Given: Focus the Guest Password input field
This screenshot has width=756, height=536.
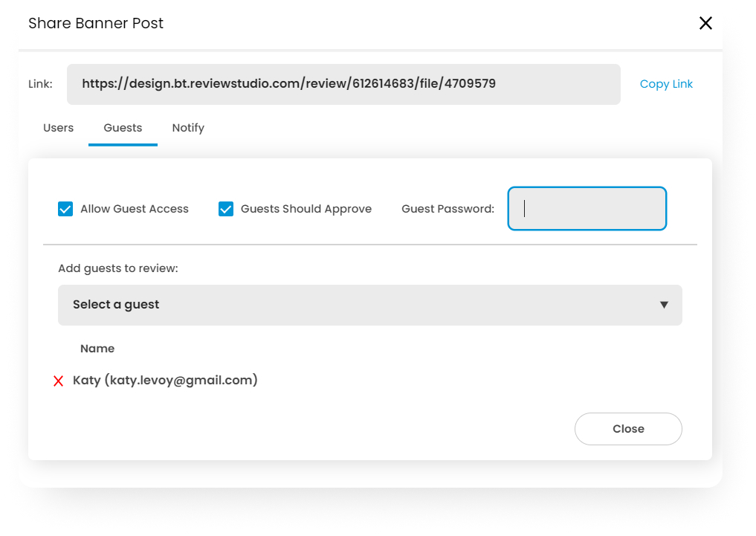Looking at the screenshot, I should [x=587, y=209].
